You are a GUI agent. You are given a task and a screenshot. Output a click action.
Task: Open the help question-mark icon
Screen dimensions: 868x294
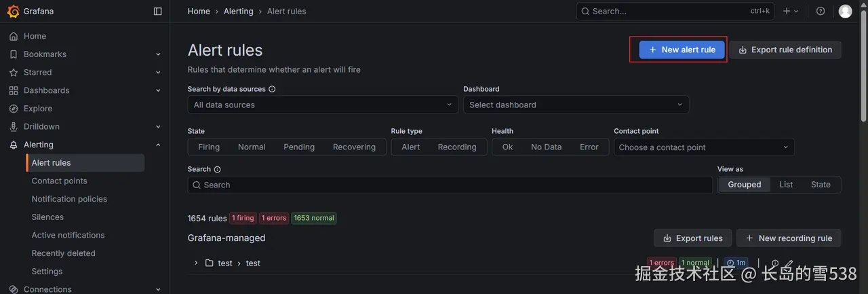click(x=821, y=11)
